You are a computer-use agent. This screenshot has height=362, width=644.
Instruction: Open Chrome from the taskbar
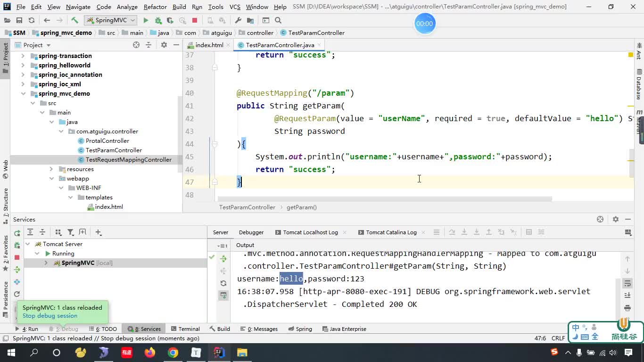(173, 352)
